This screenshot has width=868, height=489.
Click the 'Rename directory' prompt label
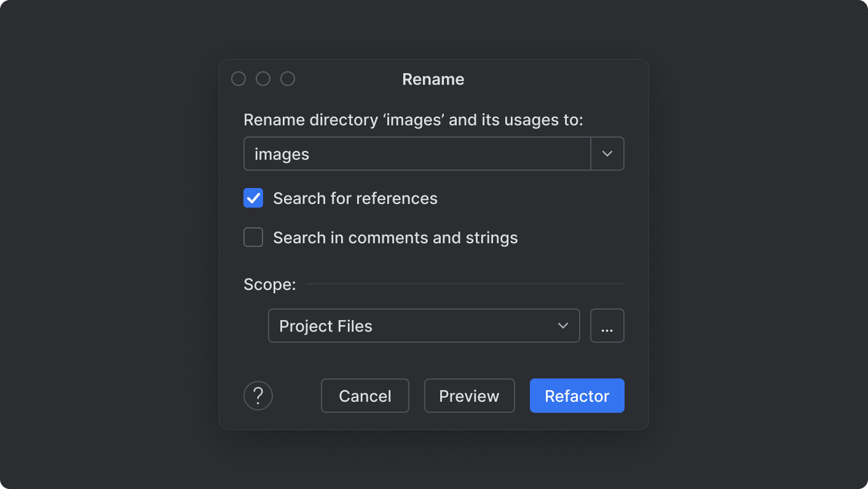(x=413, y=119)
